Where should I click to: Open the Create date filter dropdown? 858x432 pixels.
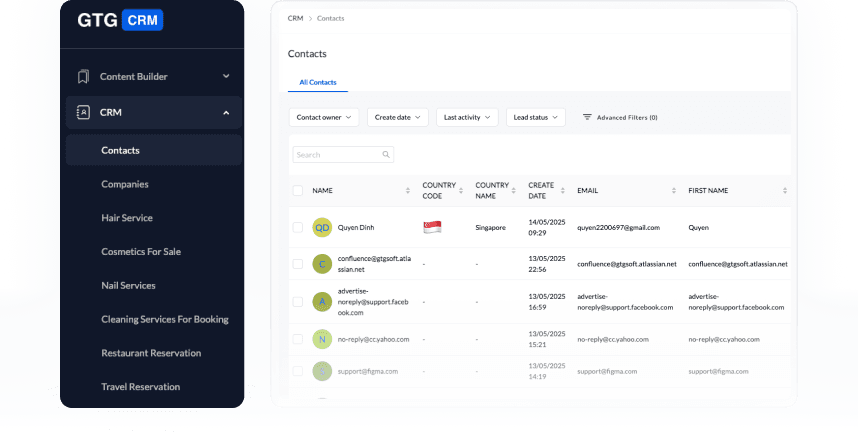coord(398,117)
